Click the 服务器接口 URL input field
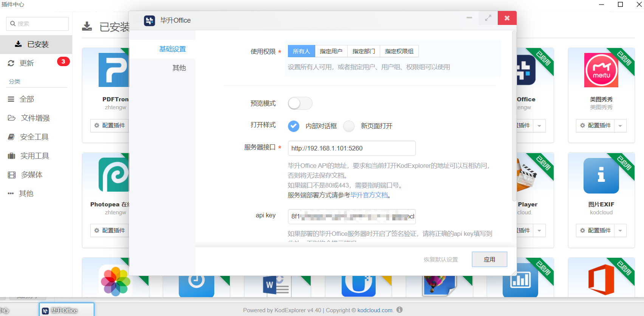The width and height of the screenshot is (644, 316). coord(352,148)
